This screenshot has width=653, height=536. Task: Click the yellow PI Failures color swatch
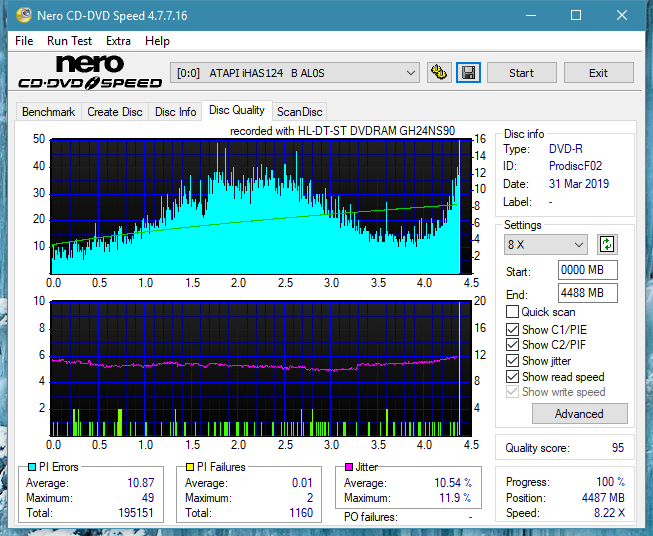pos(190,467)
